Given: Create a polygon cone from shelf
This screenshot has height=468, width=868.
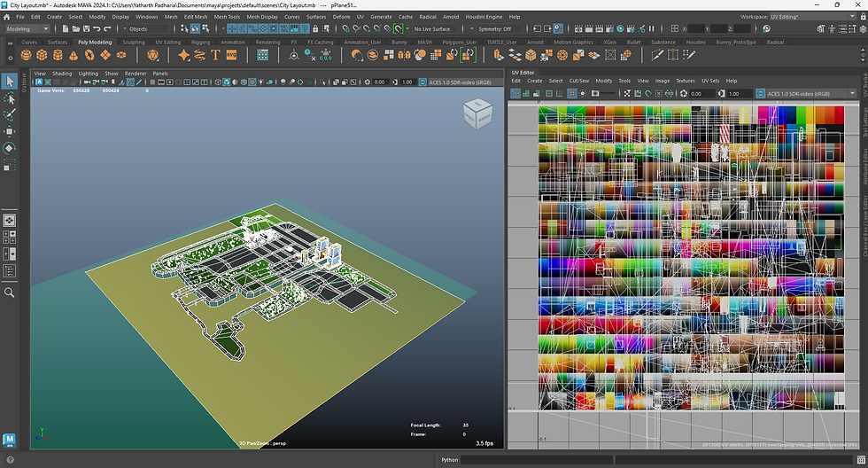Looking at the screenshot, I should pyautogui.click(x=73, y=55).
